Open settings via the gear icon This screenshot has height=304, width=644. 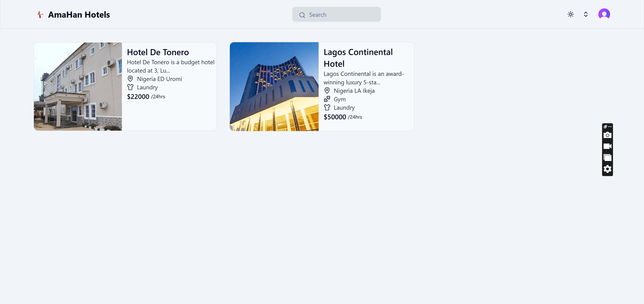coord(607,169)
